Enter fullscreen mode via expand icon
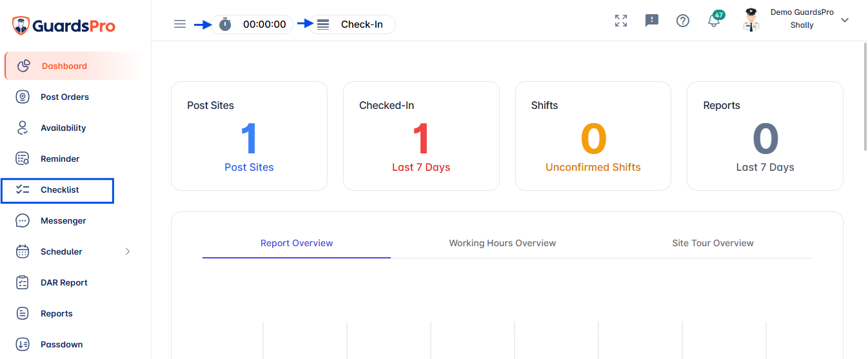The height and width of the screenshot is (359, 868). (621, 21)
